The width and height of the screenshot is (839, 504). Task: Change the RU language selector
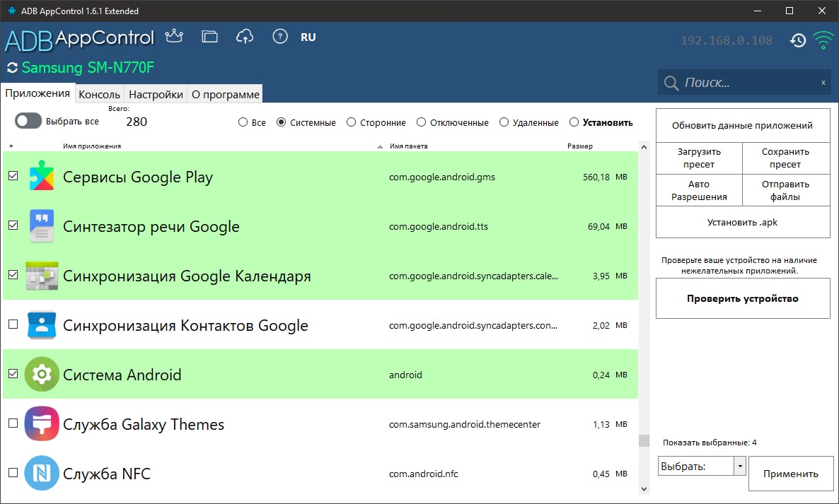click(308, 37)
